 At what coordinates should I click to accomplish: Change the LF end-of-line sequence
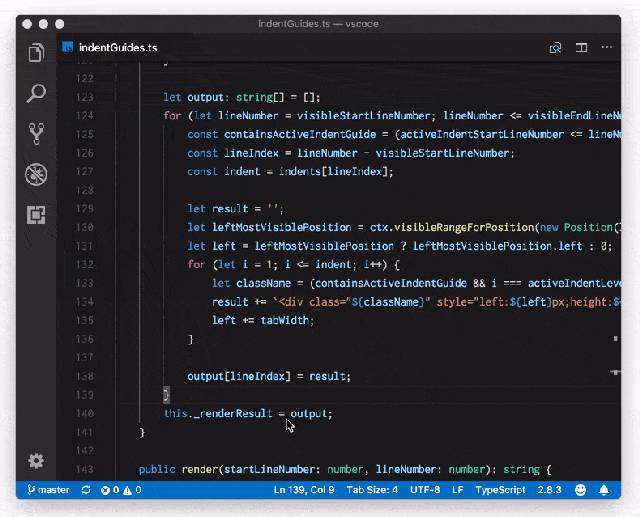pos(458,490)
